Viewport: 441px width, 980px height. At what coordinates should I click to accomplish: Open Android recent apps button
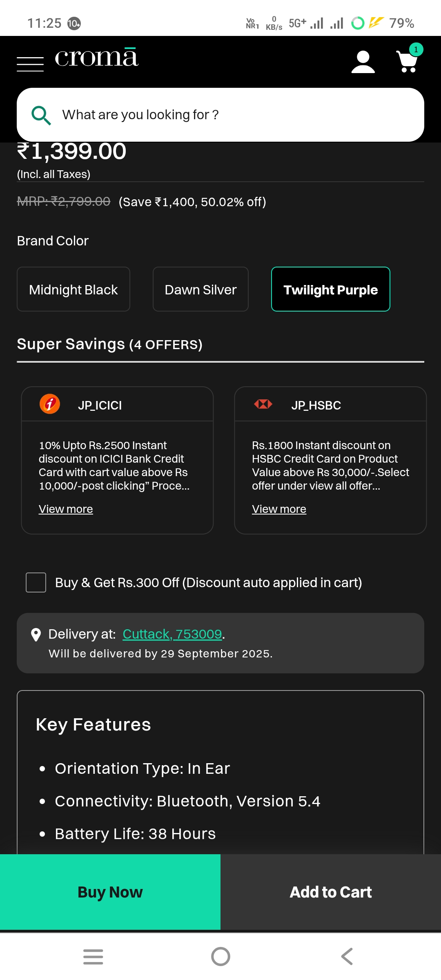[x=93, y=956]
